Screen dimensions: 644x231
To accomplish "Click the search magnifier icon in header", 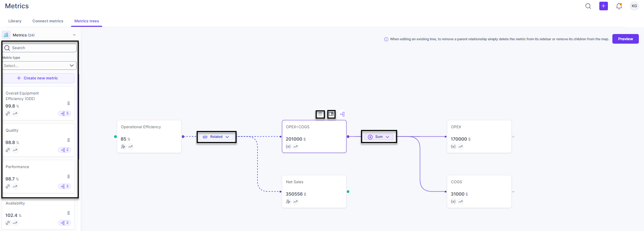I will (588, 6).
